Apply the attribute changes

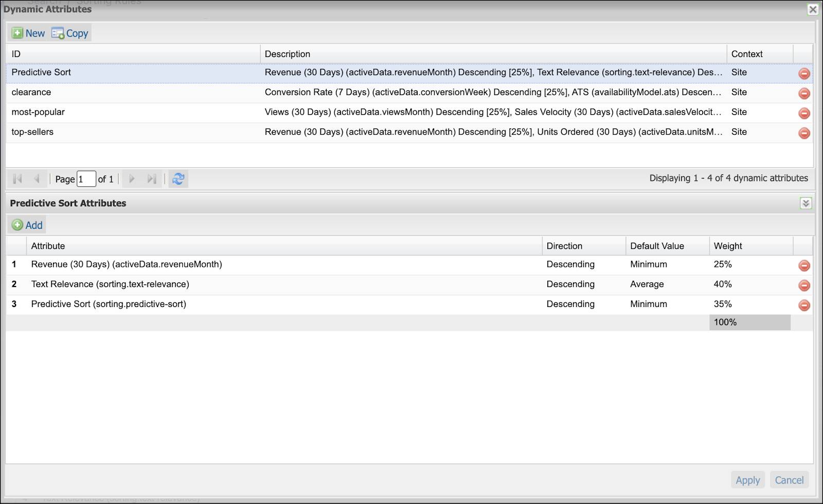click(x=747, y=479)
